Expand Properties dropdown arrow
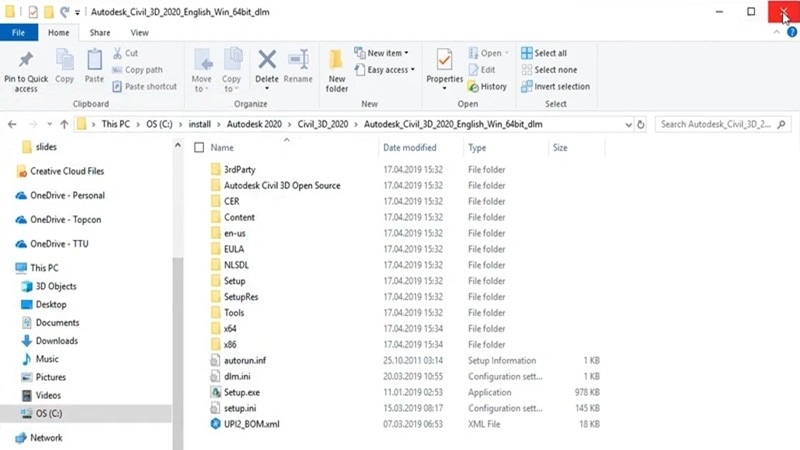The width and height of the screenshot is (800, 450). coord(444,88)
